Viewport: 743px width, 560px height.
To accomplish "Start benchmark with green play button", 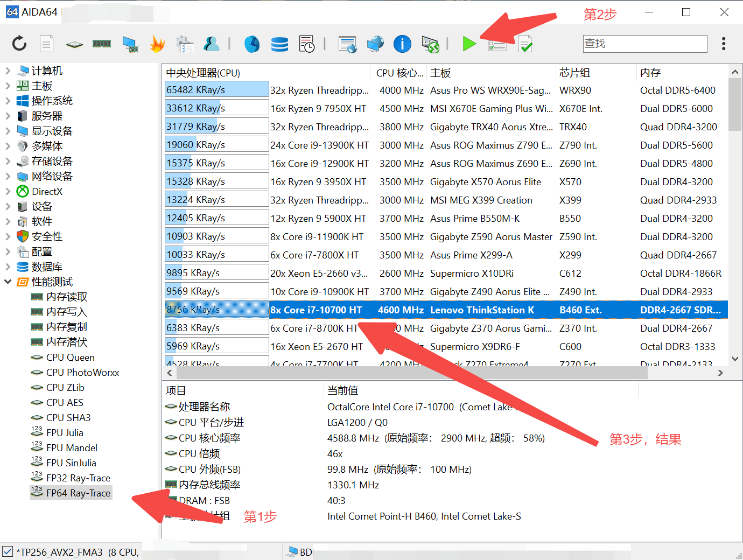I will [469, 44].
